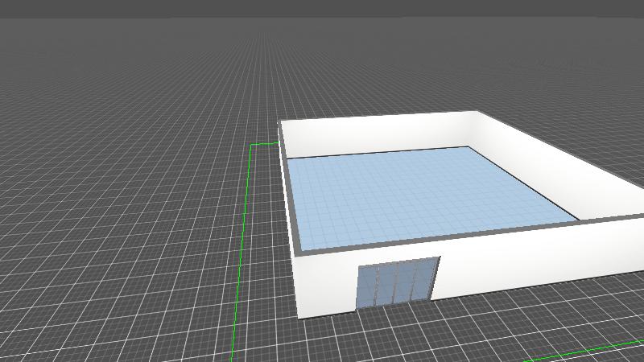This screenshot has width=644, height=362.
Task: Select the leftmost glass door panel
Action: pyautogui.click(x=366, y=286)
